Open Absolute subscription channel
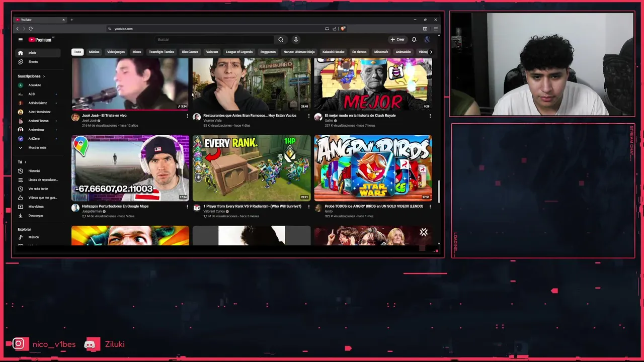 [x=39, y=85]
